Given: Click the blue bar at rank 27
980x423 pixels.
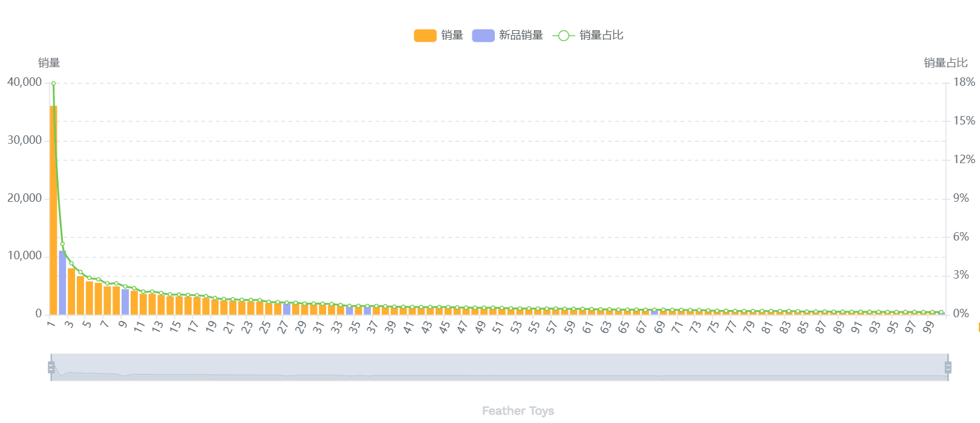Looking at the screenshot, I should (287, 309).
